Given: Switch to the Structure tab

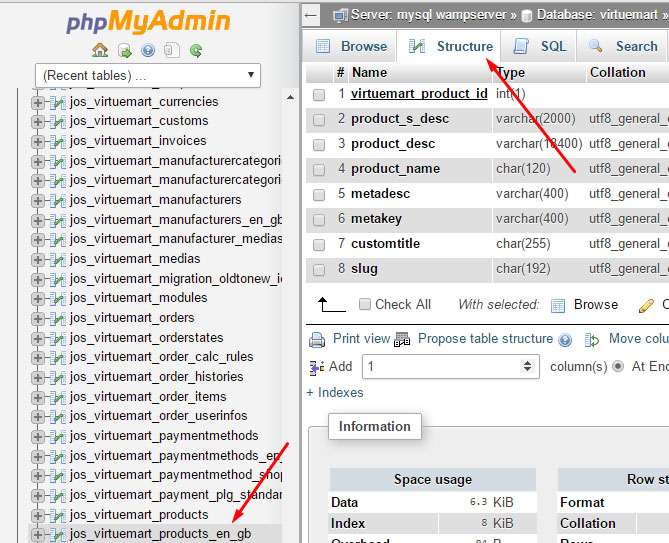Looking at the screenshot, I should (450, 46).
